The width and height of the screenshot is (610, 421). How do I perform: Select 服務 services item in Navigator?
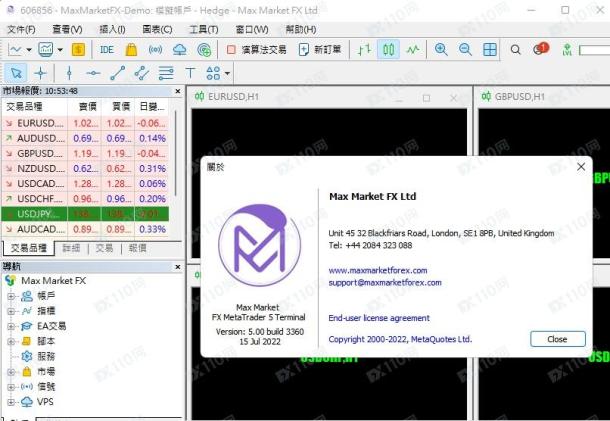[x=38, y=356]
